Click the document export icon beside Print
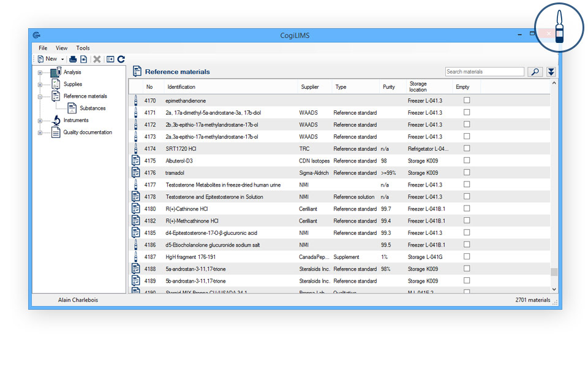 tap(83, 59)
